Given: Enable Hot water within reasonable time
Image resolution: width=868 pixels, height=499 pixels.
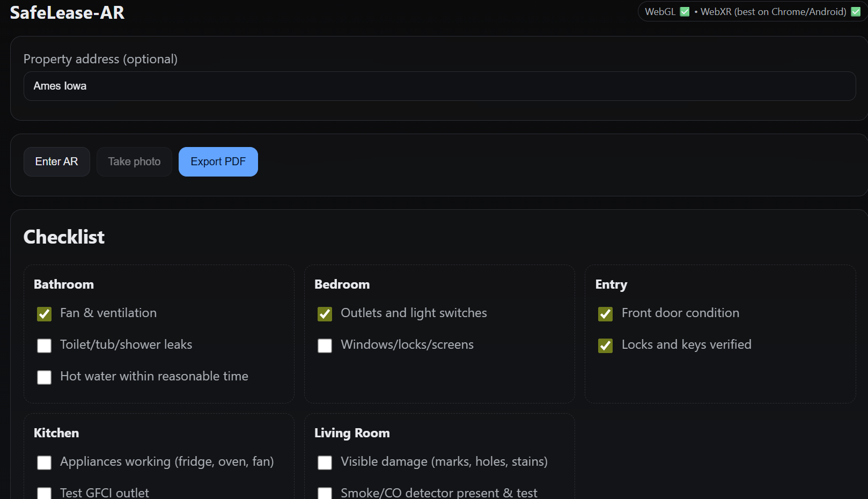Looking at the screenshot, I should (44, 377).
